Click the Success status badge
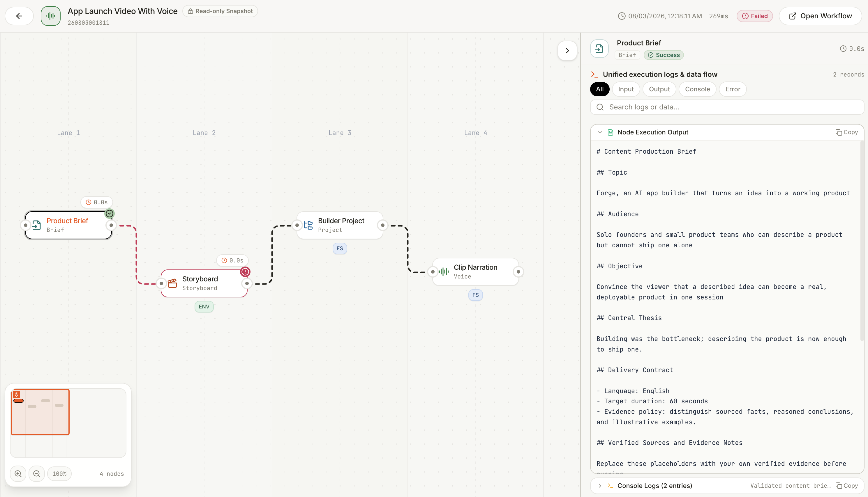This screenshot has width=868, height=497. click(x=664, y=55)
